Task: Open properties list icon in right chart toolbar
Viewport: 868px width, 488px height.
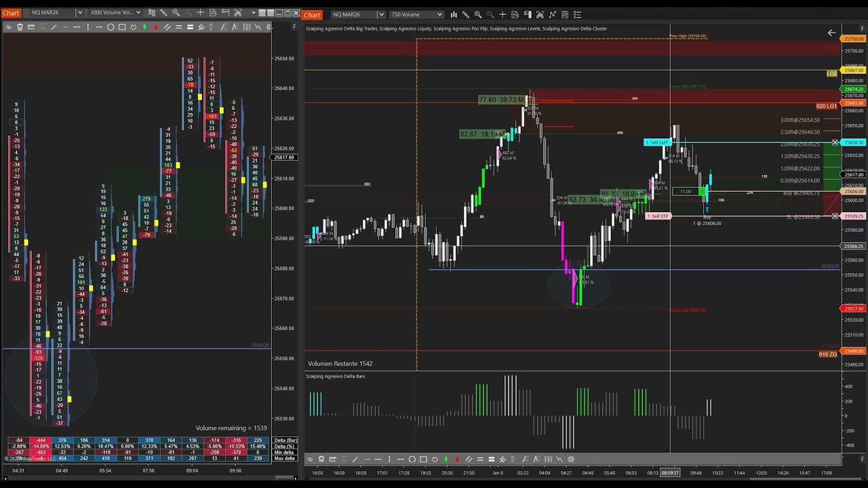Action: coord(577,15)
